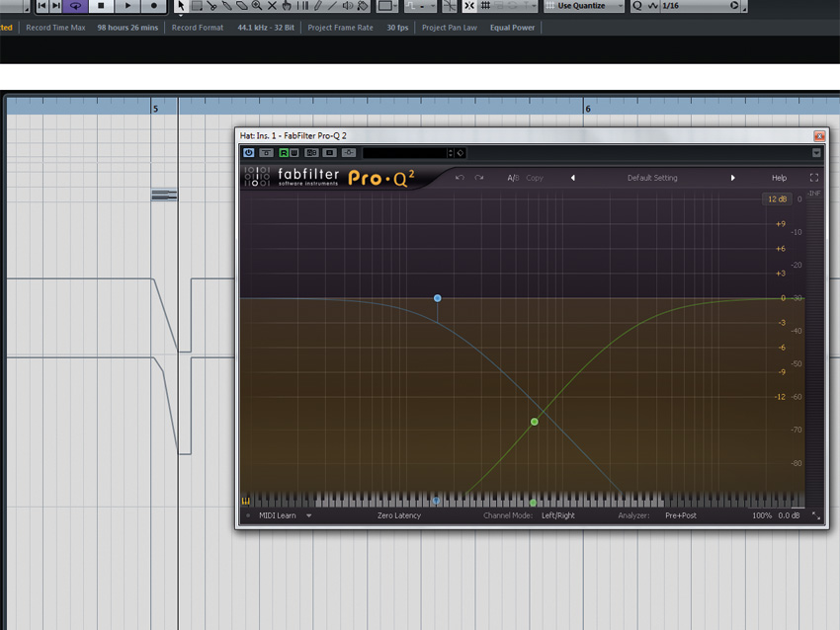Click Record Format 44.1 kHz - 32 Bit
Screen dimensions: 840x630
click(x=266, y=28)
